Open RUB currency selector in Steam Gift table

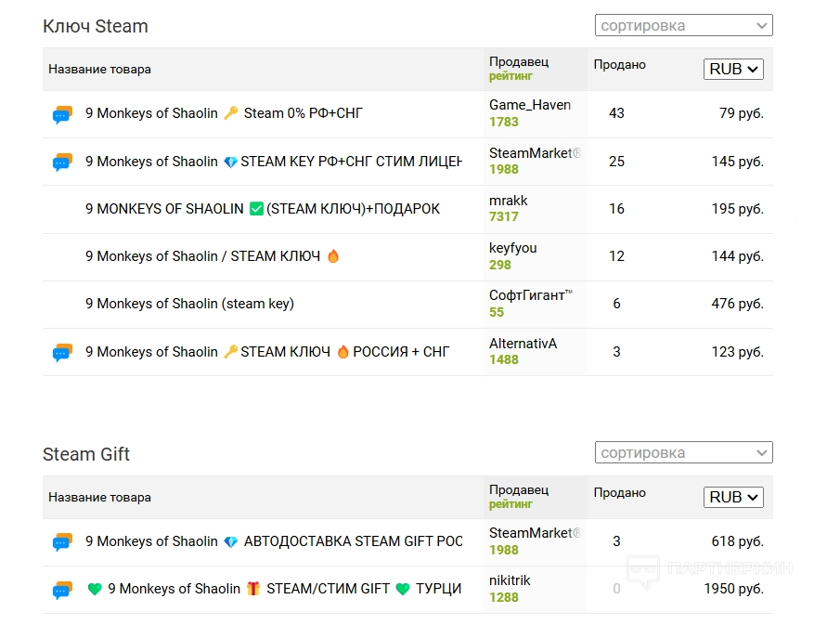pos(733,497)
